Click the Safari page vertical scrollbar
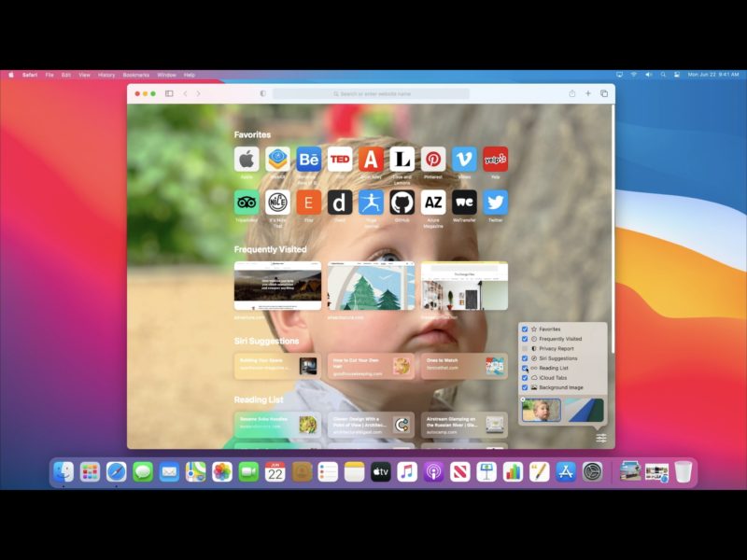Image resolution: width=747 pixels, height=560 pixels. [x=613, y=229]
